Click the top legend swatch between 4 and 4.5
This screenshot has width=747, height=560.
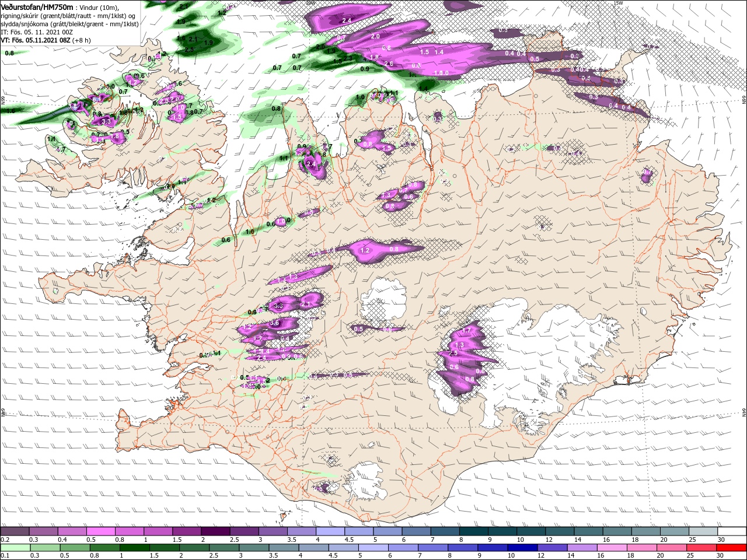[x=330, y=531]
